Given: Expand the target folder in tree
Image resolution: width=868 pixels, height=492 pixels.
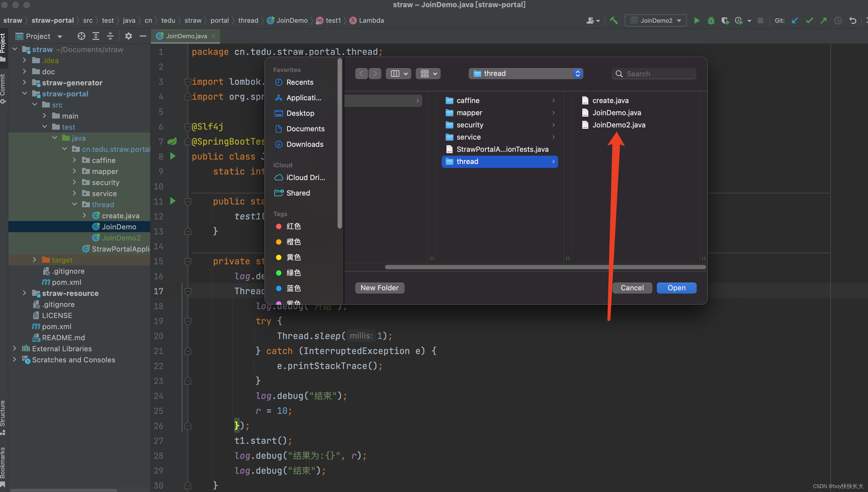Looking at the screenshot, I should [x=34, y=260].
